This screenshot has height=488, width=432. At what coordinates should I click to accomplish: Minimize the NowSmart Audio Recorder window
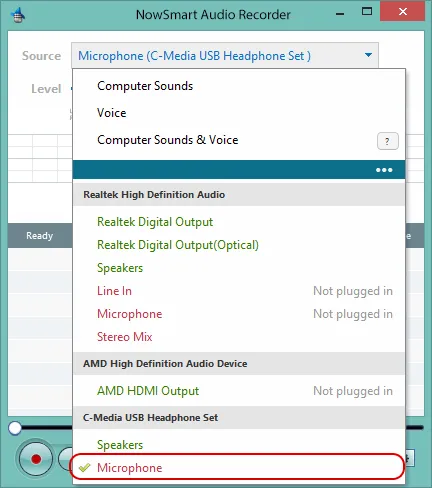340,14
